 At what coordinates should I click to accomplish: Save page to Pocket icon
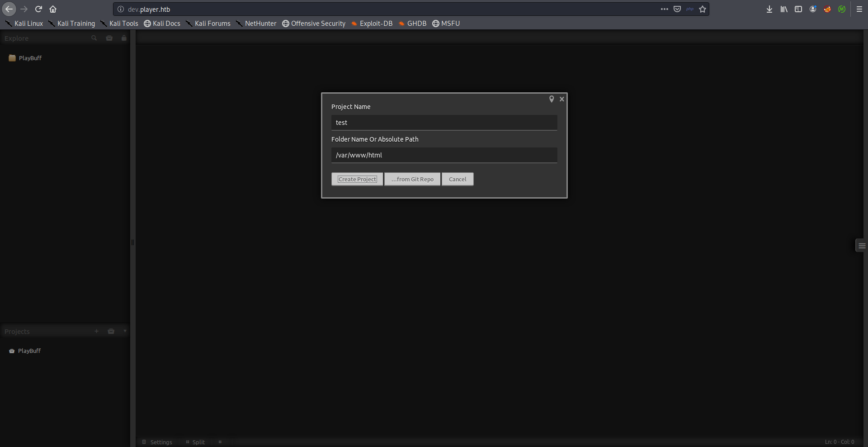click(x=677, y=9)
